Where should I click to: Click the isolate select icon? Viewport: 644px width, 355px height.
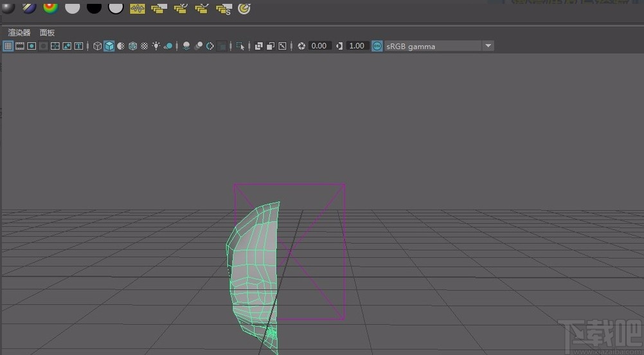[x=240, y=46]
